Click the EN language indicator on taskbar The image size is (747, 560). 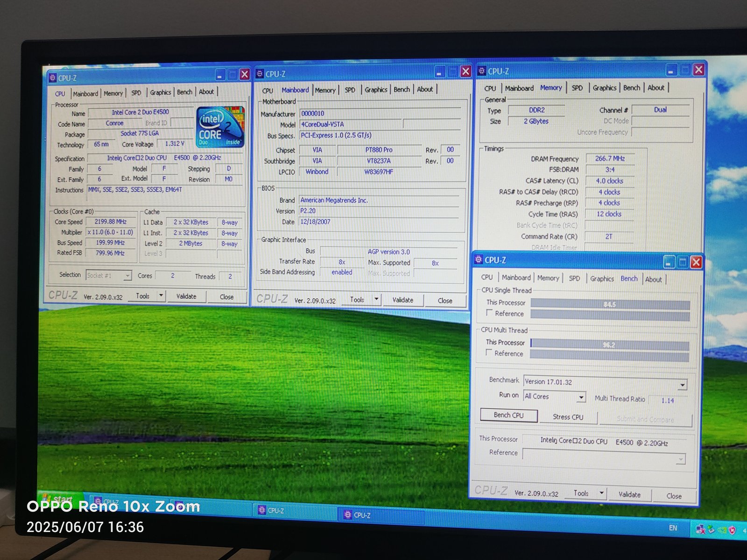[x=673, y=528]
